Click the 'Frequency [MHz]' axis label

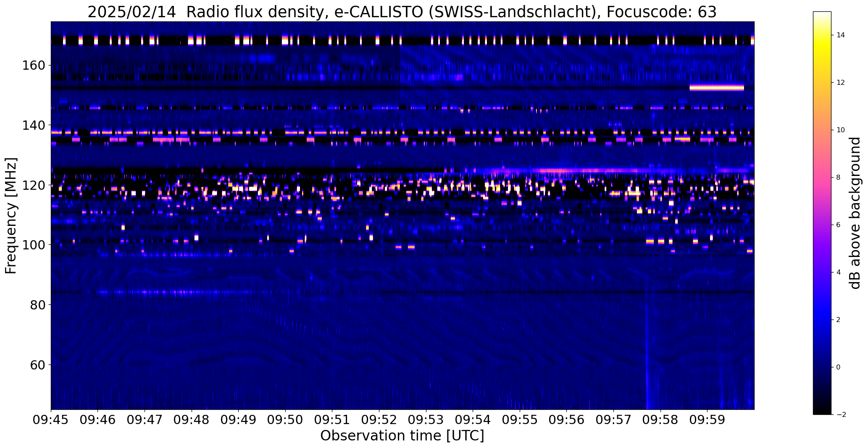pyautogui.click(x=11, y=215)
